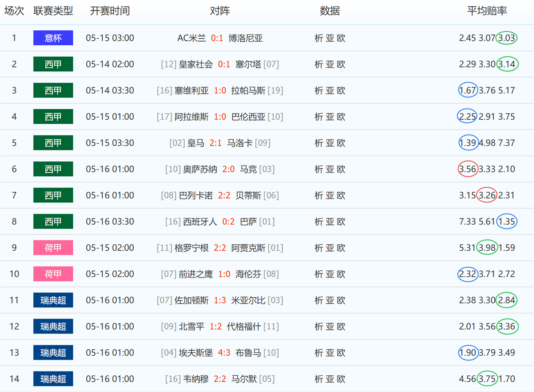Open 亚 data for 北雪平 vs 代格福什
The image size is (534, 392).
pyautogui.click(x=330, y=326)
